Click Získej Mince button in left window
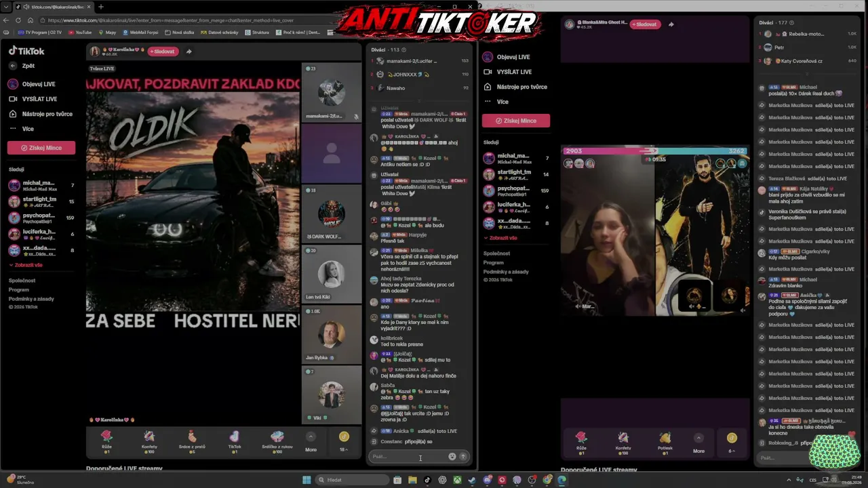 pos(41,148)
